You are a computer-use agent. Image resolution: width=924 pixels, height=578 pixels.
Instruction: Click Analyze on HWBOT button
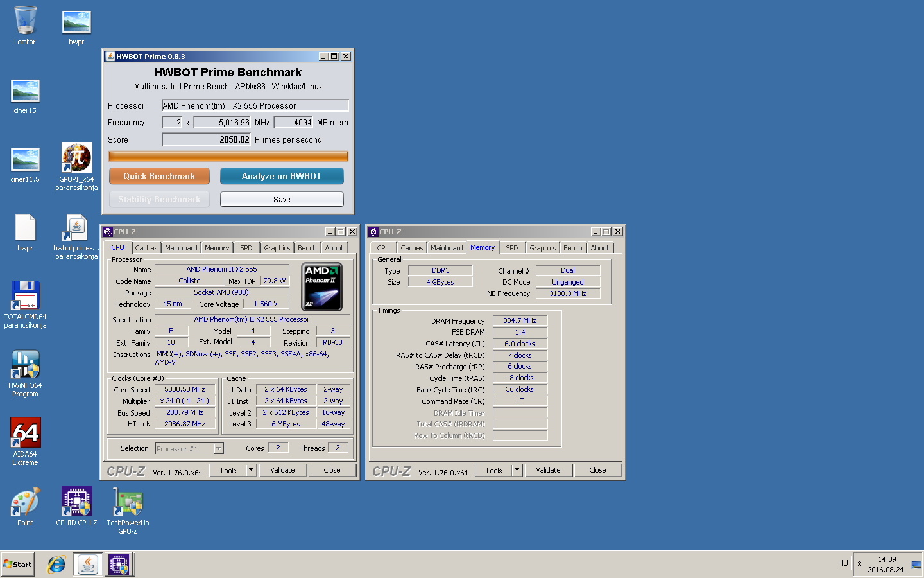[x=282, y=176]
